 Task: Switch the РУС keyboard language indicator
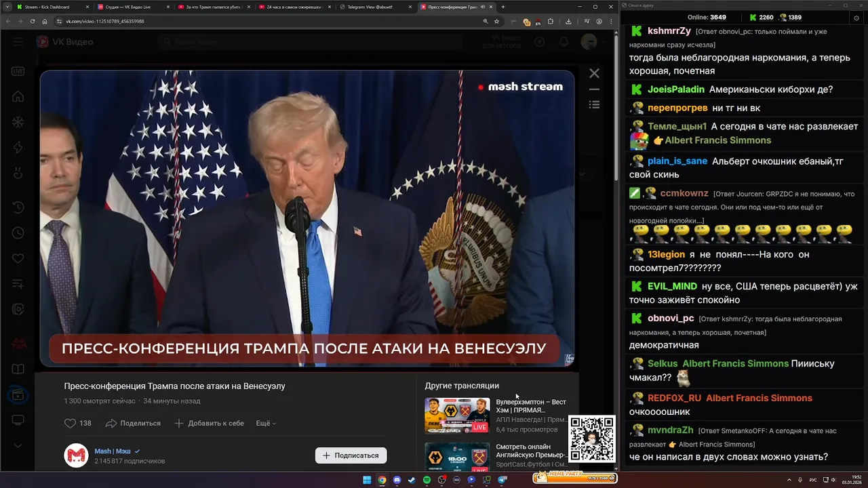[x=814, y=480]
